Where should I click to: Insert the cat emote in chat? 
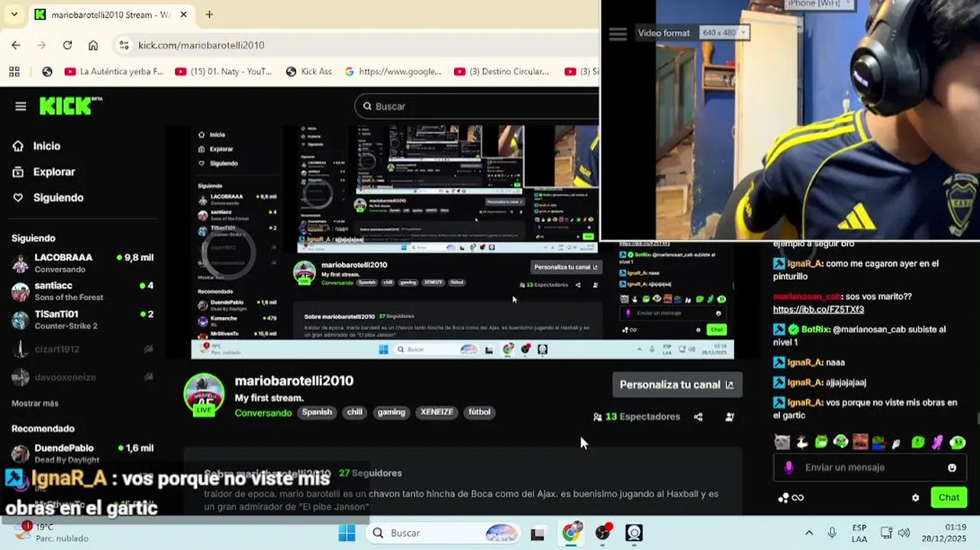(x=782, y=442)
